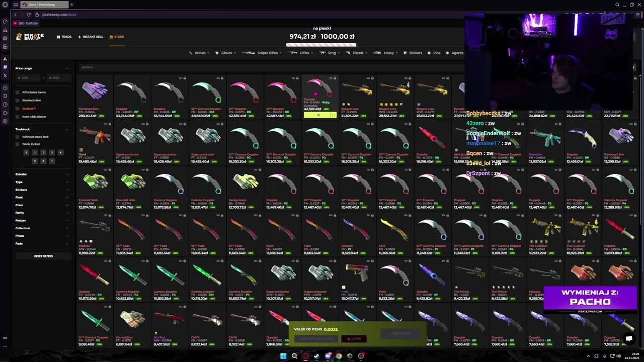The image size is (644, 362).
Task: Switch to the Trade tab
Action: point(64,37)
